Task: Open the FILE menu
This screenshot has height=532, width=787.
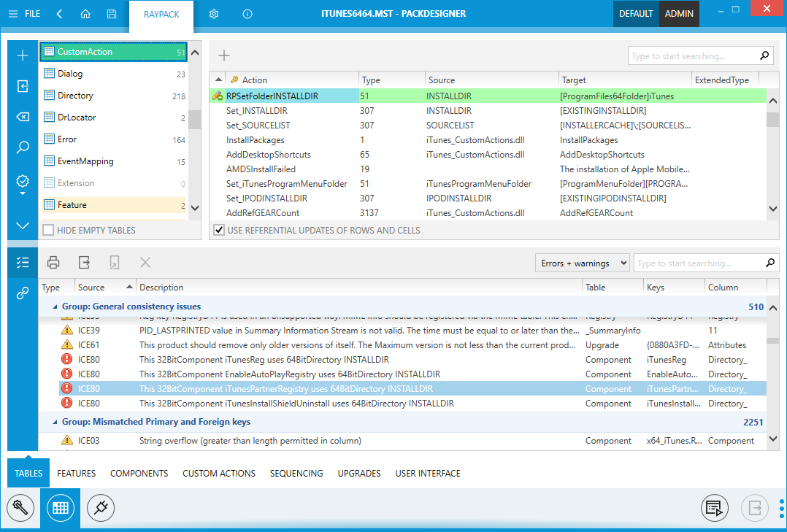Action: click(x=25, y=14)
